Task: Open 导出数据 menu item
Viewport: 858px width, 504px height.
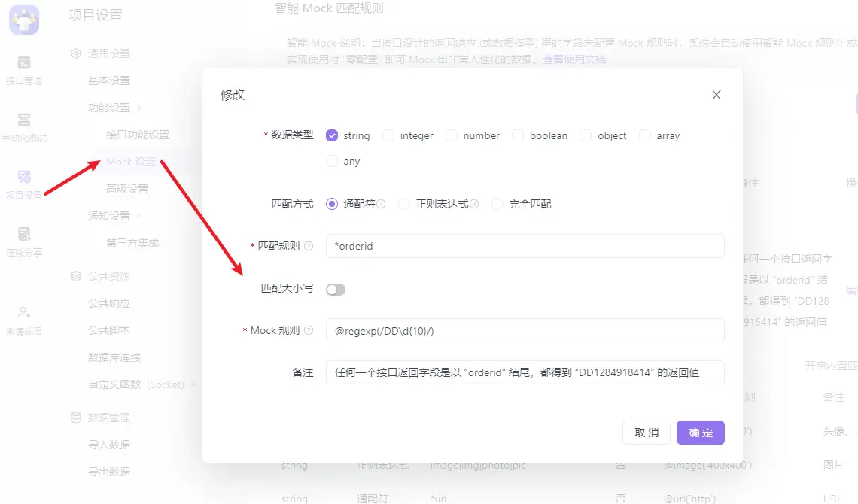Action: [109, 471]
